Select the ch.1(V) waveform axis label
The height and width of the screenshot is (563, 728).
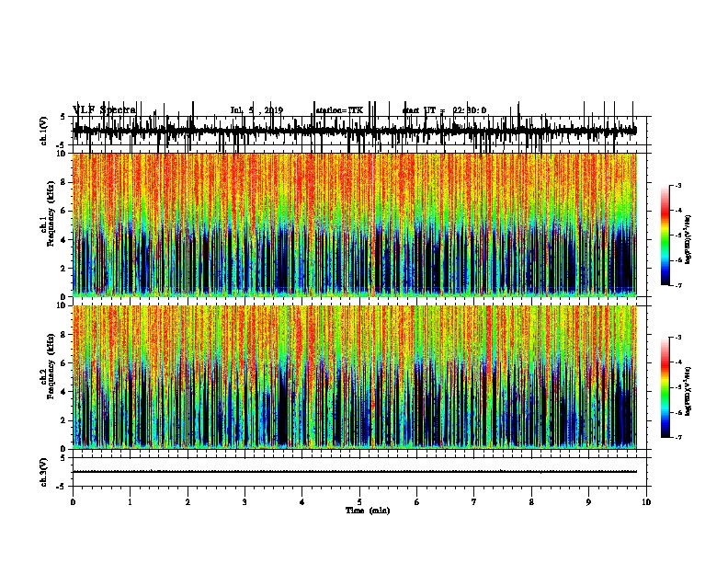pyautogui.click(x=44, y=131)
